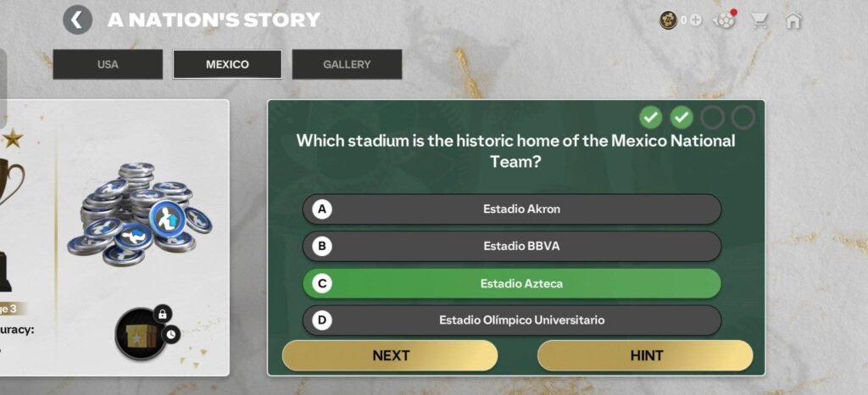
Task: Switch to the USA tab
Action: click(x=108, y=64)
